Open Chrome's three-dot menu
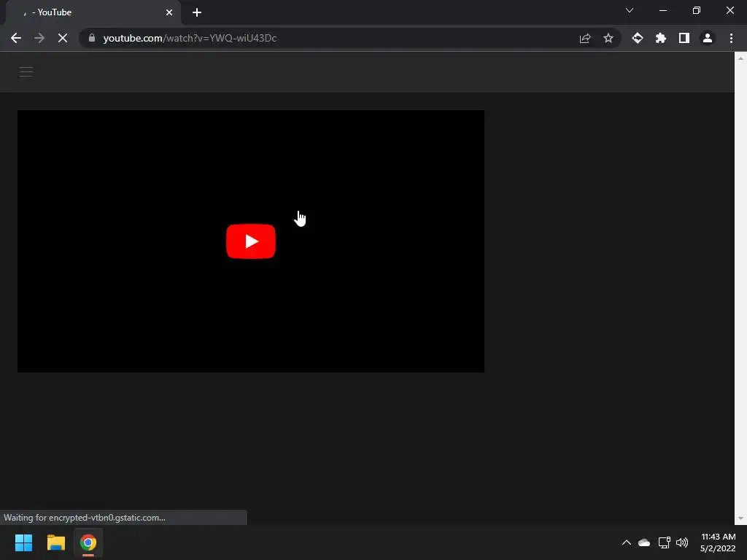This screenshot has height=560, width=747. click(731, 38)
